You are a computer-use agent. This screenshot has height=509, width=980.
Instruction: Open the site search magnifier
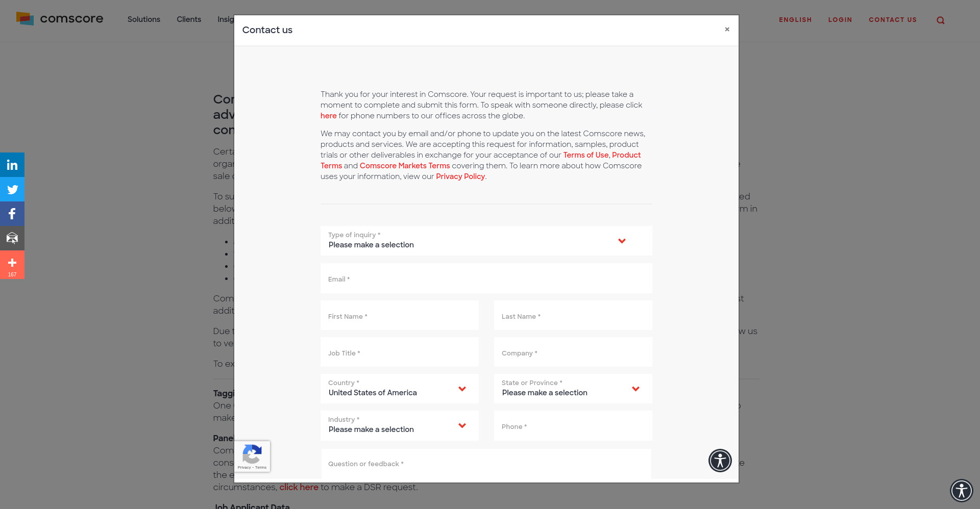[x=940, y=20]
